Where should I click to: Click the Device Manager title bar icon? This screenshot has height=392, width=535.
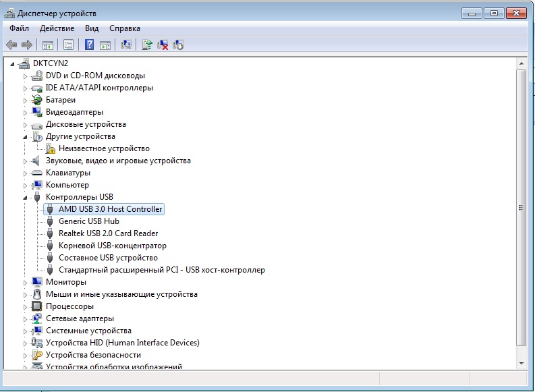tap(9, 13)
